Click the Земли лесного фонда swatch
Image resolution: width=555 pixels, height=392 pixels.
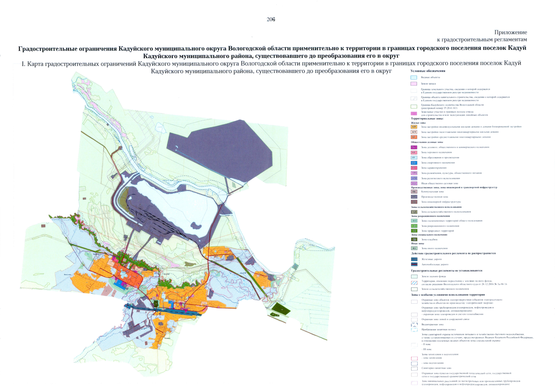[414, 276]
